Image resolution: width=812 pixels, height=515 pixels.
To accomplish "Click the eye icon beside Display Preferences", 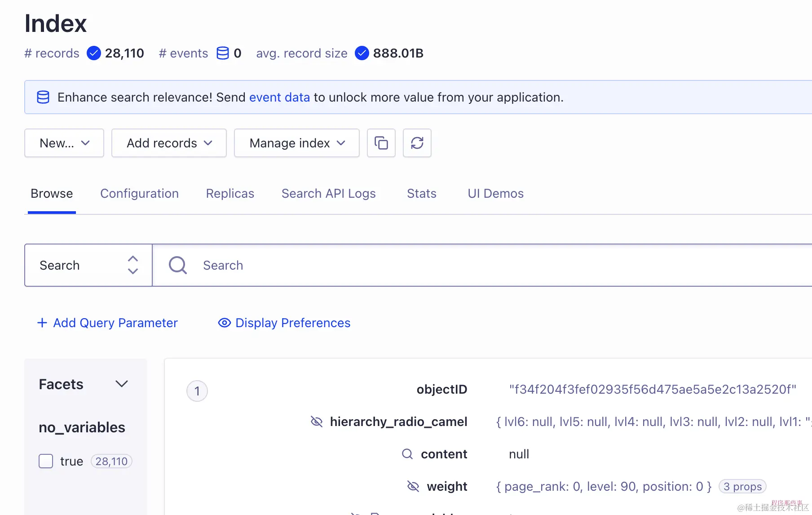I will pyautogui.click(x=224, y=323).
